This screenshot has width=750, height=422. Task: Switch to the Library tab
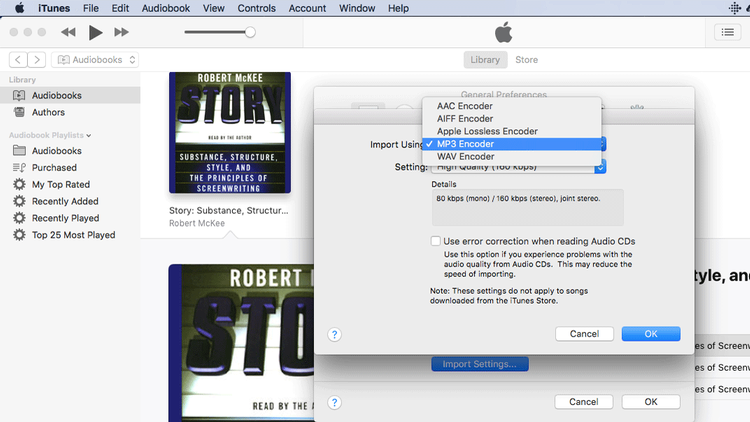[485, 60]
